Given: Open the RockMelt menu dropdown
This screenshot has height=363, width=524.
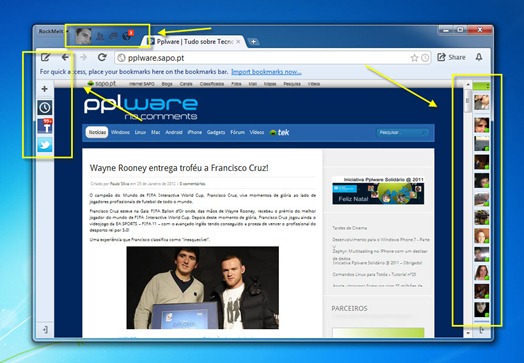Looking at the screenshot, I should (53, 31).
